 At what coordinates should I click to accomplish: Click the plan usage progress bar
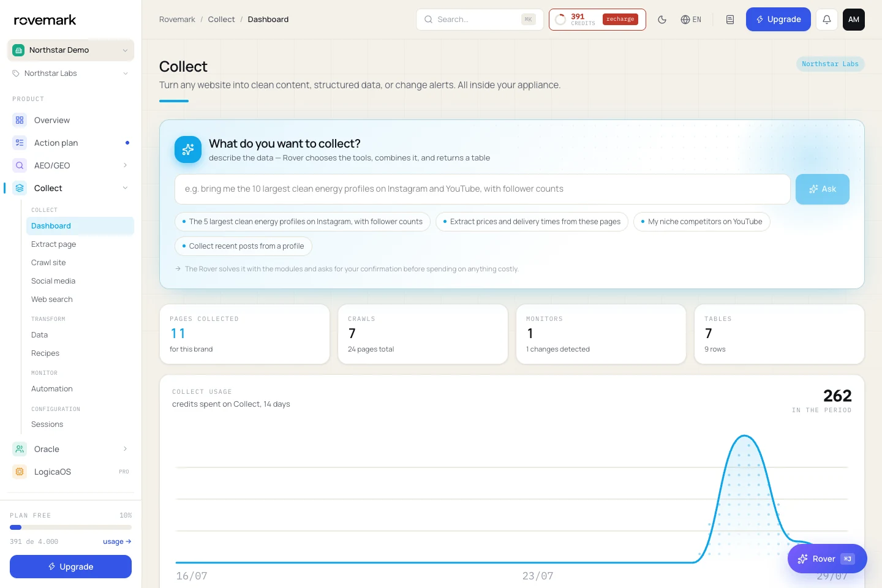pyautogui.click(x=70, y=527)
